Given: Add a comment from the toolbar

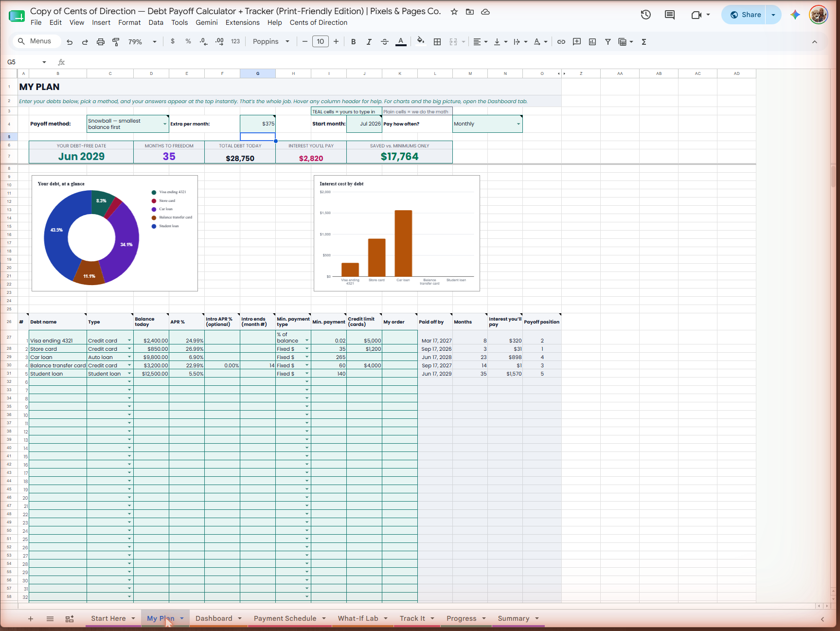Looking at the screenshot, I should tap(577, 42).
